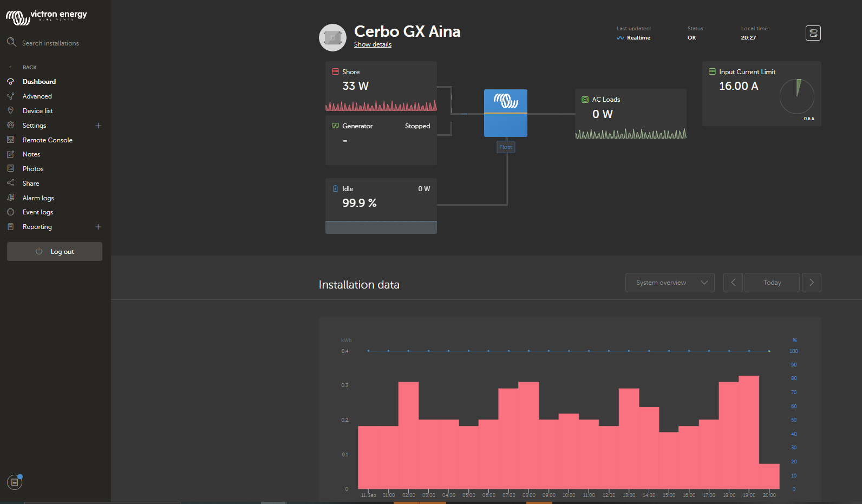The image size is (862, 504).
Task: Click the Show details link
Action: tap(373, 44)
